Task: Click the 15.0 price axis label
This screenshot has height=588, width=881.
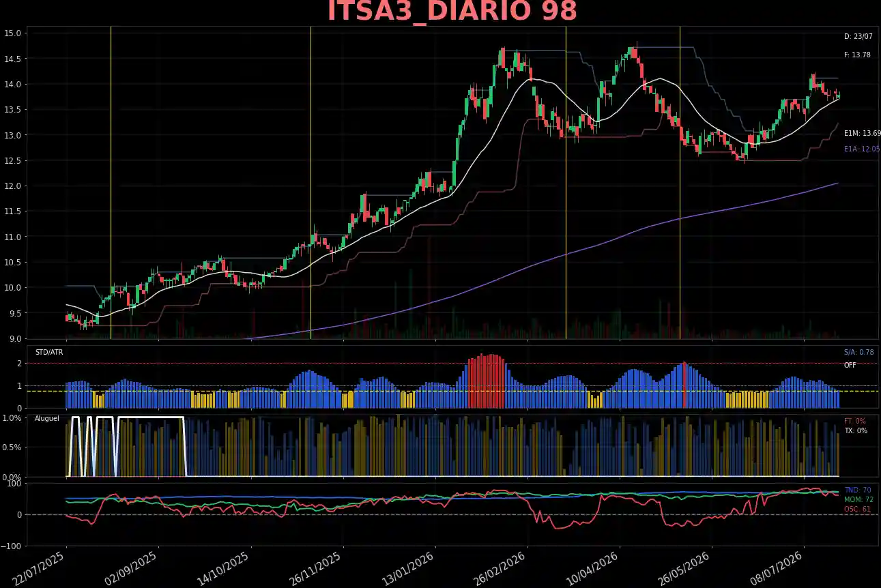Action: tap(14, 33)
